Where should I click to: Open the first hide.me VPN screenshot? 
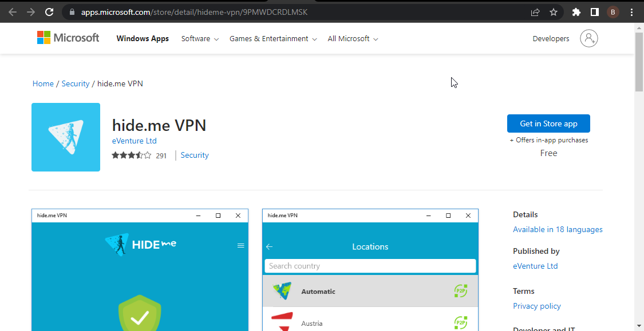(140, 270)
